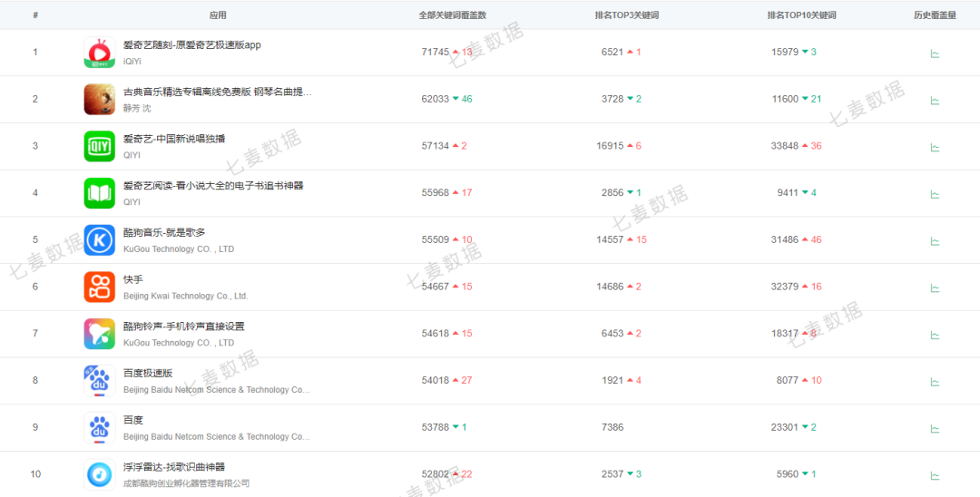Open history coverage chart for 爱奇艺-中国新说唱独播
This screenshot has height=497, width=980.
click(x=935, y=147)
